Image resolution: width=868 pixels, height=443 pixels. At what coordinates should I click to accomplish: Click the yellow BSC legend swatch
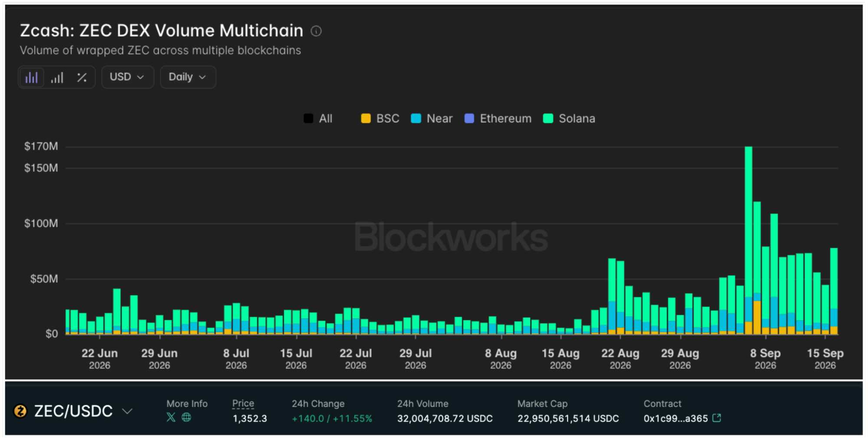coord(366,118)
